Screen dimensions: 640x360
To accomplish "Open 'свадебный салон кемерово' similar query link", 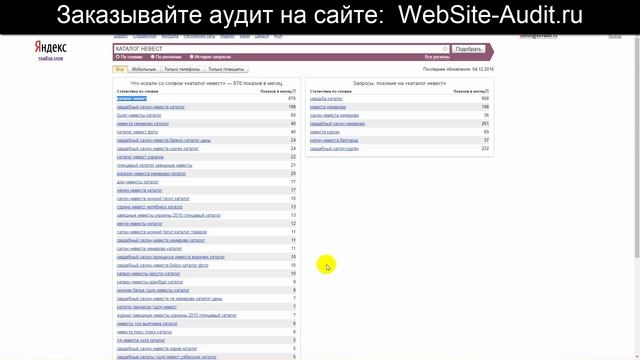I will click(x=337, y=124).
